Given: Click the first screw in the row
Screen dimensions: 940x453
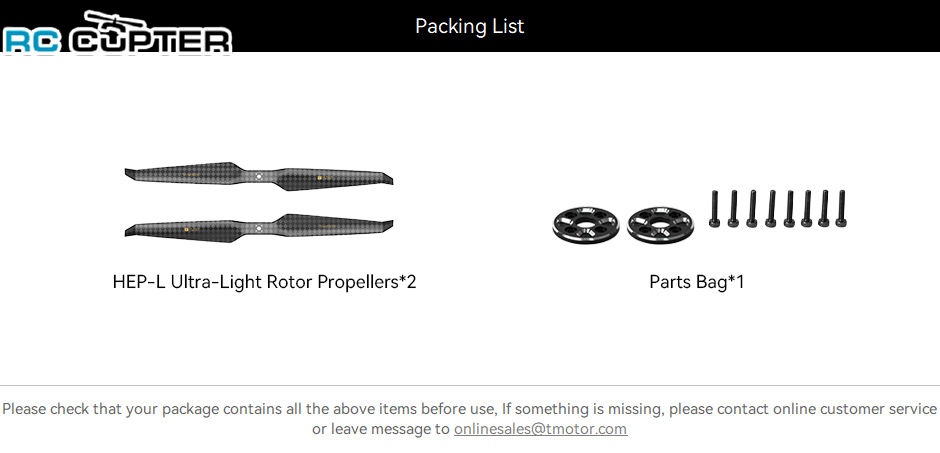Looking at the screenshot, I should 714,209.
